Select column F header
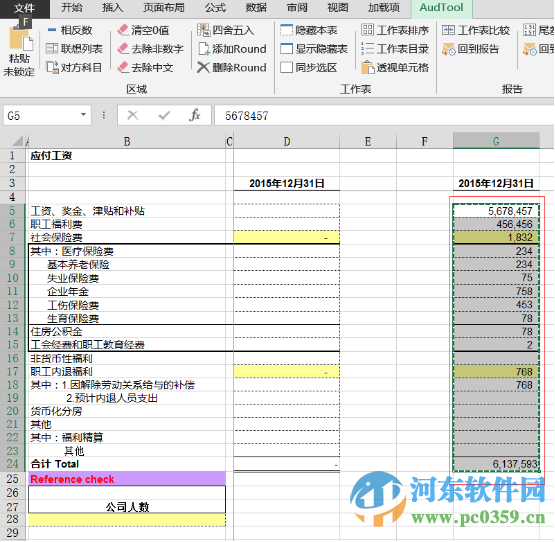 tap(425, 141)
